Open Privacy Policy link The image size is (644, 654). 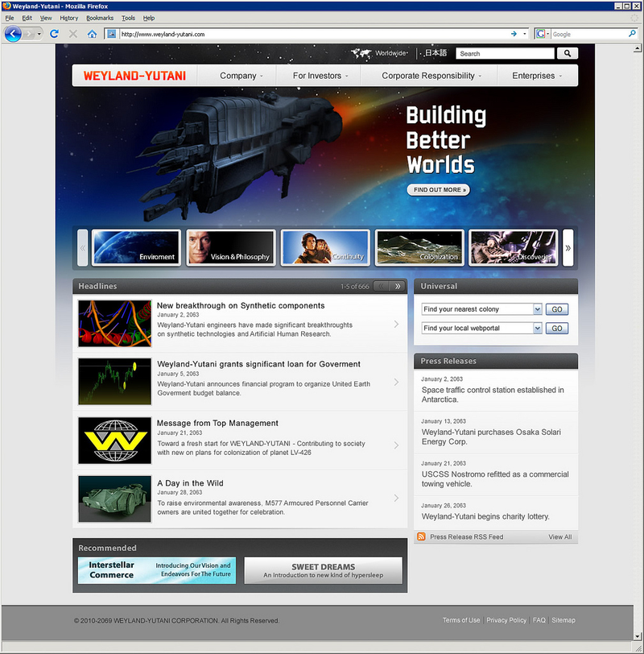[x=506, y=620]
